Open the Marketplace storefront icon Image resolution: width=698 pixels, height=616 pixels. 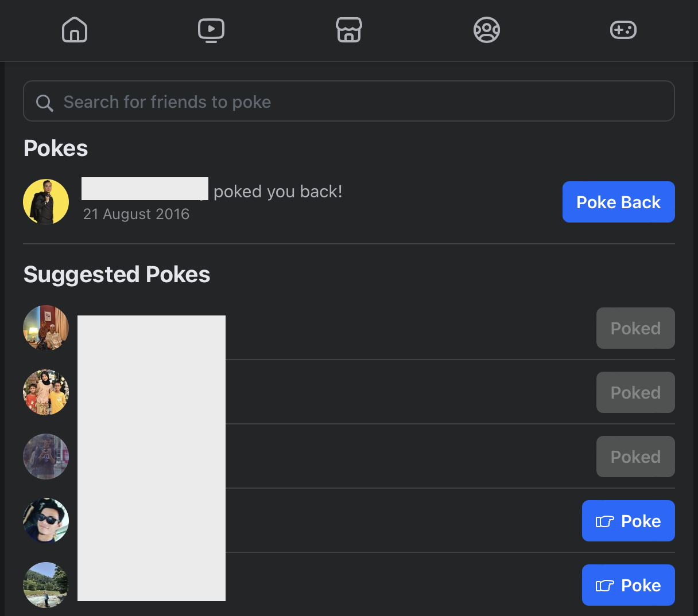click(349, 30)
